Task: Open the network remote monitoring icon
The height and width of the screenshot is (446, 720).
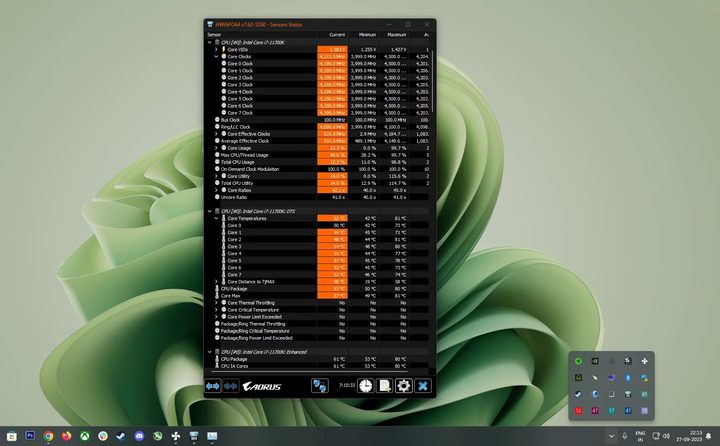Action: [321, 386]
